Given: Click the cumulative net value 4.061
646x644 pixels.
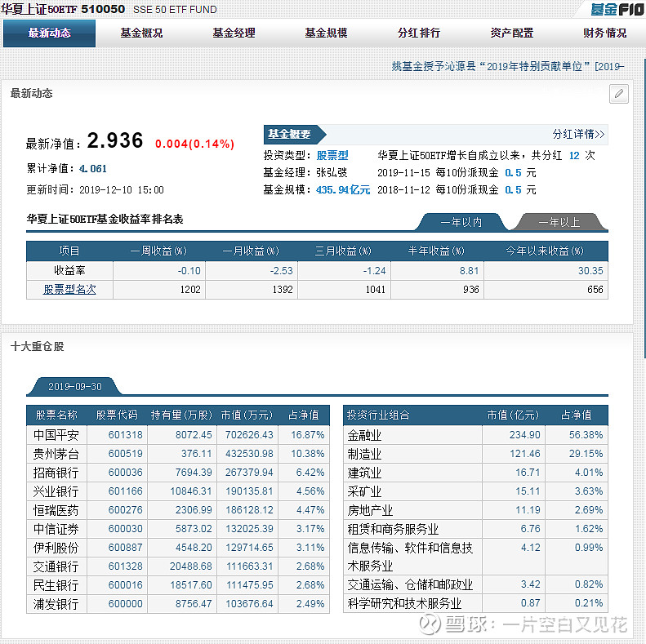Looking at the screenshot, I should tap(93, 168).
